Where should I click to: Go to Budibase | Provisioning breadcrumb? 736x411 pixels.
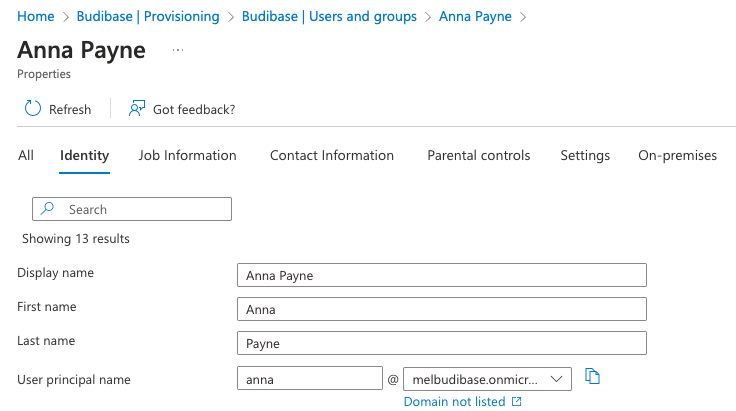(x=148, y=17)
